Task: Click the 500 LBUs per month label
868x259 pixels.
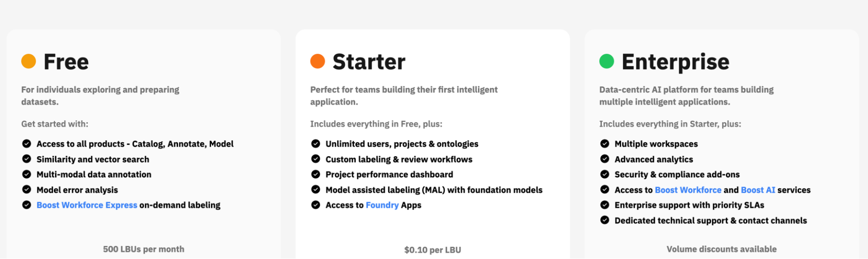Action: 143,249
